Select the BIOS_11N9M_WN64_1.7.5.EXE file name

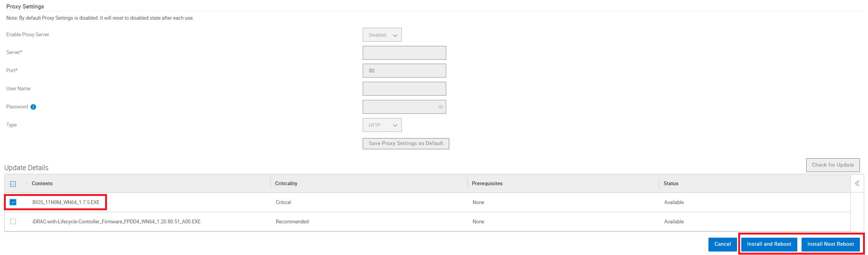pos(66,202)
